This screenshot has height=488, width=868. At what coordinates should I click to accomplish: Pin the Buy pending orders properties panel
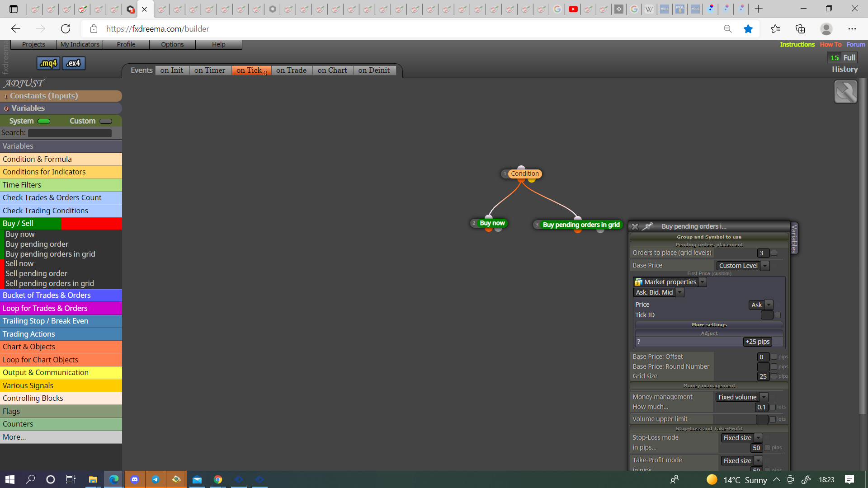click(x=648, y=226)
